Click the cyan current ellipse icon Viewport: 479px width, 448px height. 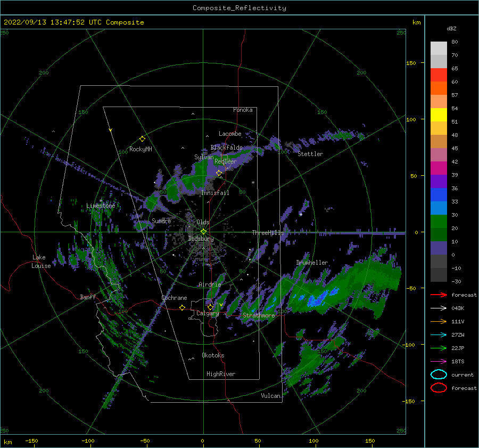coord(439,374)
